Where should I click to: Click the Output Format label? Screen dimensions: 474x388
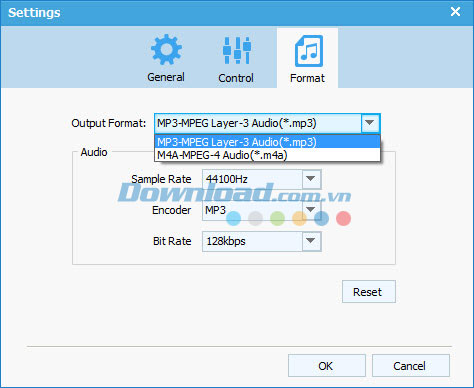pos(109,123)
